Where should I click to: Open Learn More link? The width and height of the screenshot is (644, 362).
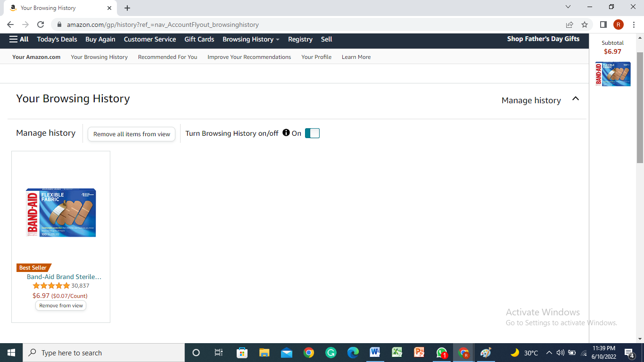356,57
